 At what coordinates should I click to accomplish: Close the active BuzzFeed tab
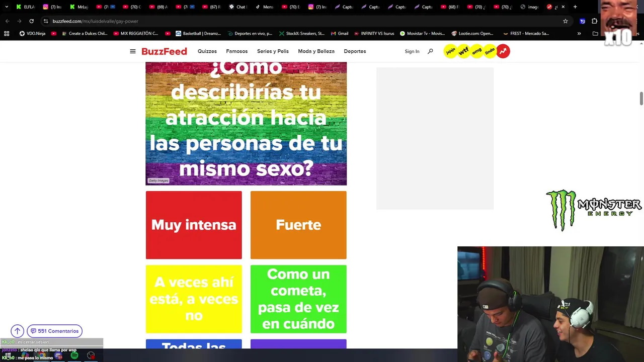tap(563, 7)
